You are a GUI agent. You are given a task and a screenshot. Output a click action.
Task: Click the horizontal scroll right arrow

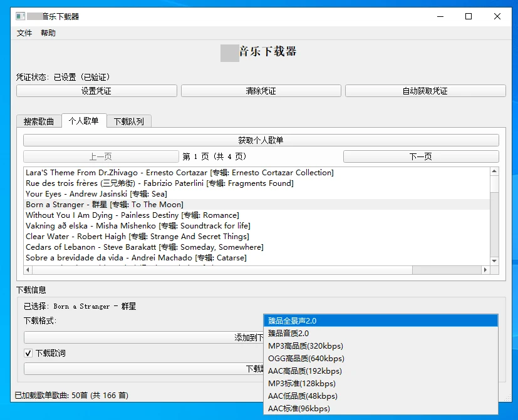(484, 270)
